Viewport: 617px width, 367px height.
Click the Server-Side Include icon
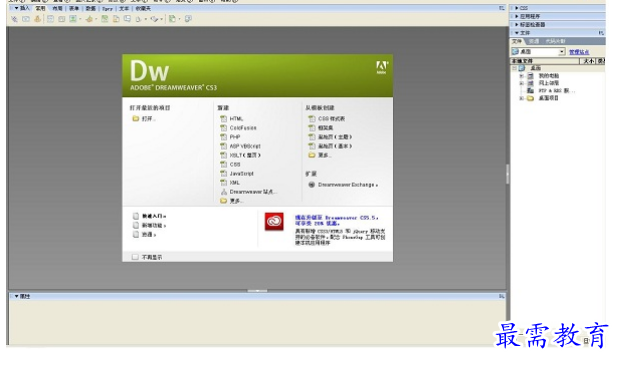[x=116, y=19]
